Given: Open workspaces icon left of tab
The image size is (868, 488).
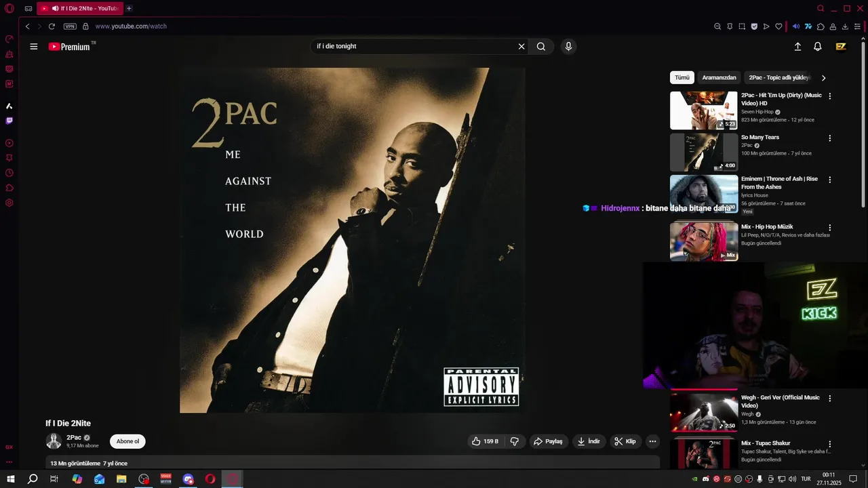Looking at the screenshot, I should 28,9.
